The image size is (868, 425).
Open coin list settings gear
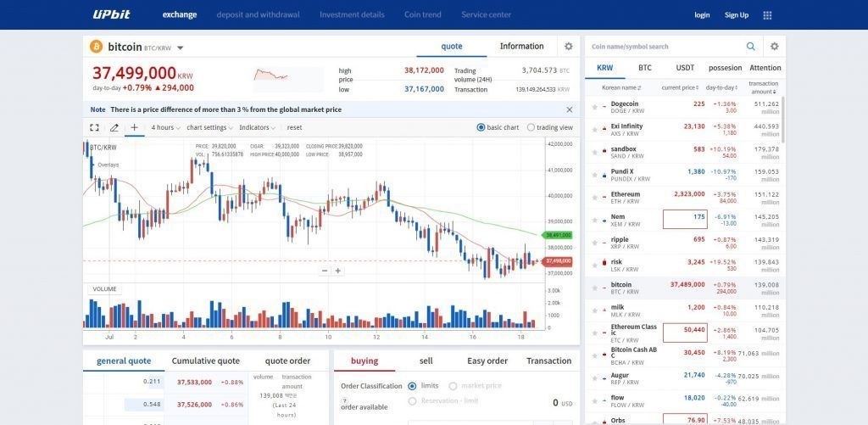775,47
